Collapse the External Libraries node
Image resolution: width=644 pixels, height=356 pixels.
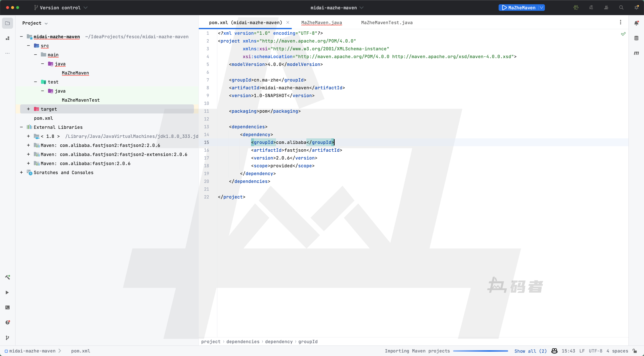point(21,127)
